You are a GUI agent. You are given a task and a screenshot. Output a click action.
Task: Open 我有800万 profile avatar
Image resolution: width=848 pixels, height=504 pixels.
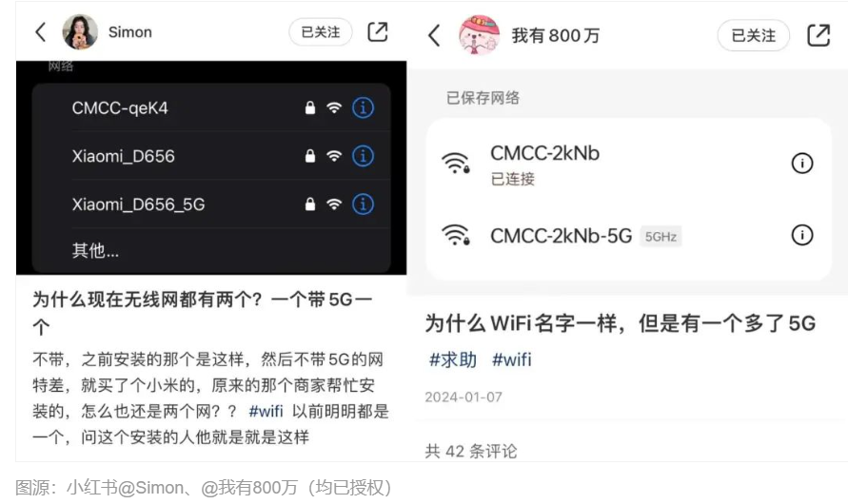point(479,35)
